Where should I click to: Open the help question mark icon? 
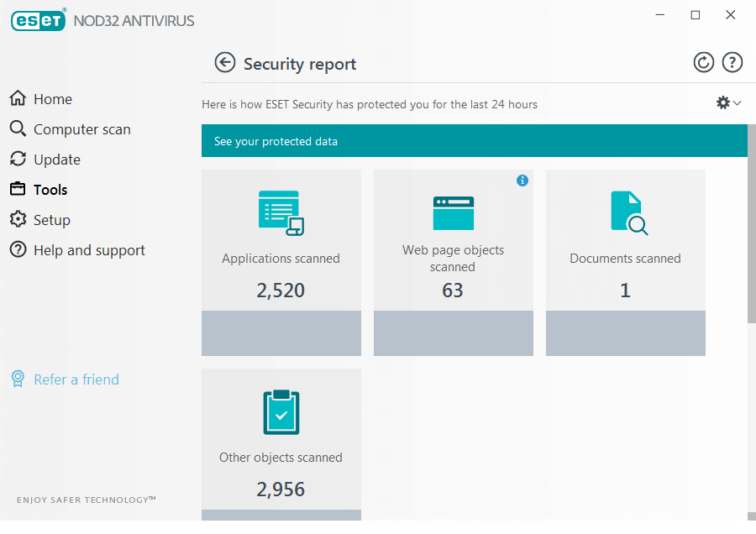coord(732,62)
